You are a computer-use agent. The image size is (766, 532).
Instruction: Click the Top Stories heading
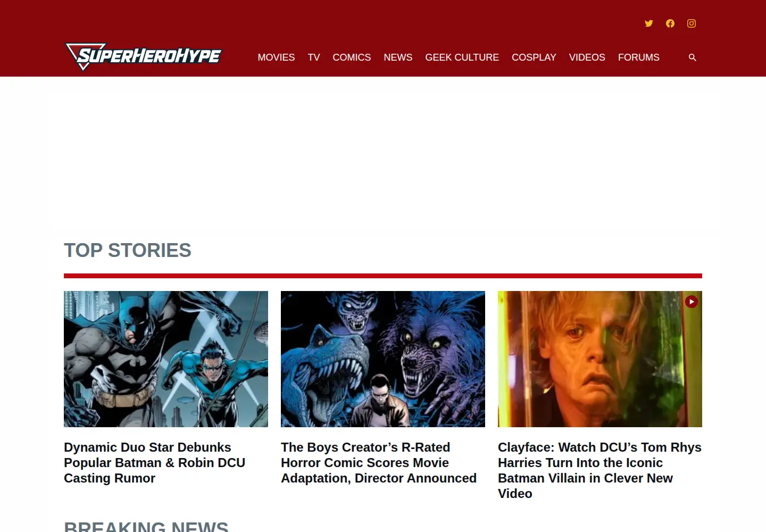[x=128, y=251]
